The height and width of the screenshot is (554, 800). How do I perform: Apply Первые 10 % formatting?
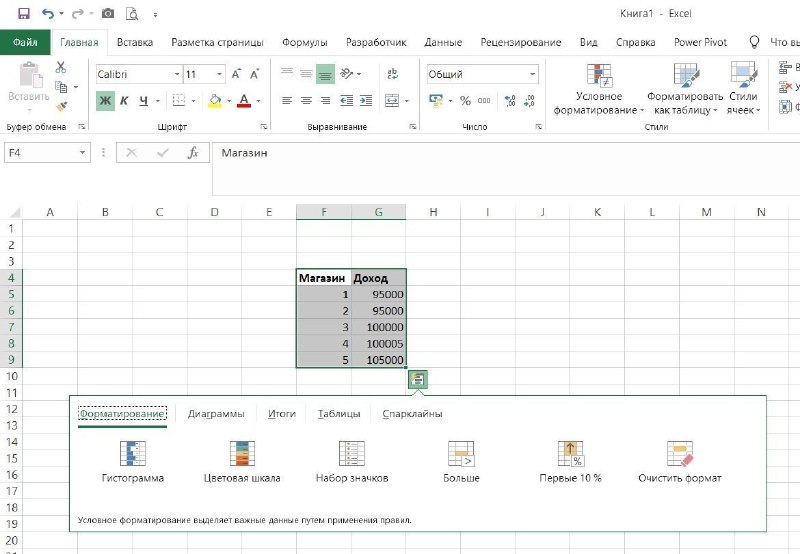click(570, 462)
